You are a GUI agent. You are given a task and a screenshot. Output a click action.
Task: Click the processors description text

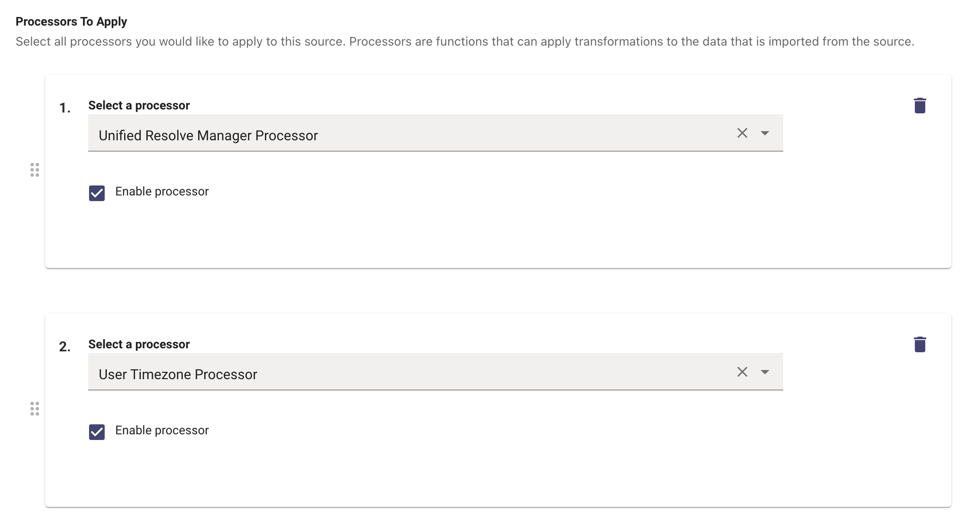point(465,42)
